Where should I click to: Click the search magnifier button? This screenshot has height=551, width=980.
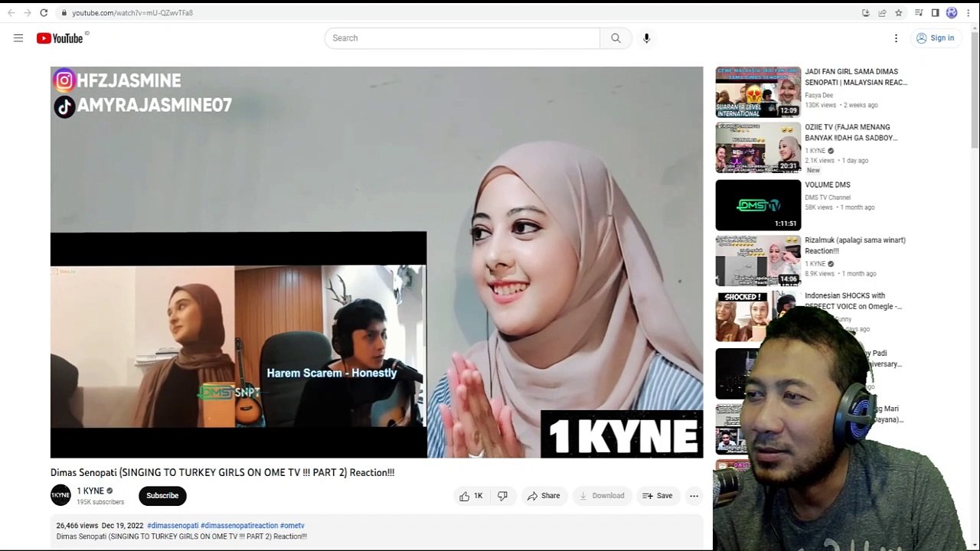[x=616, y=38]
